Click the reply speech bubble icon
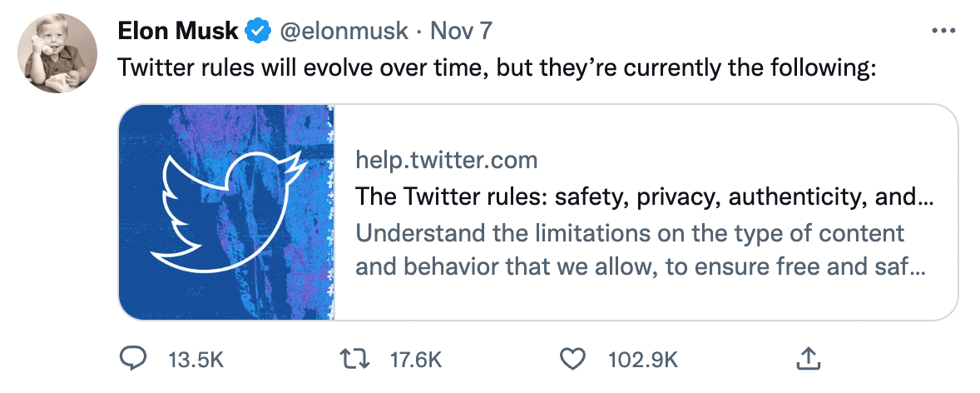Viewport: 980px width, 393px height. pyautogui.click(x=133, y=360)
